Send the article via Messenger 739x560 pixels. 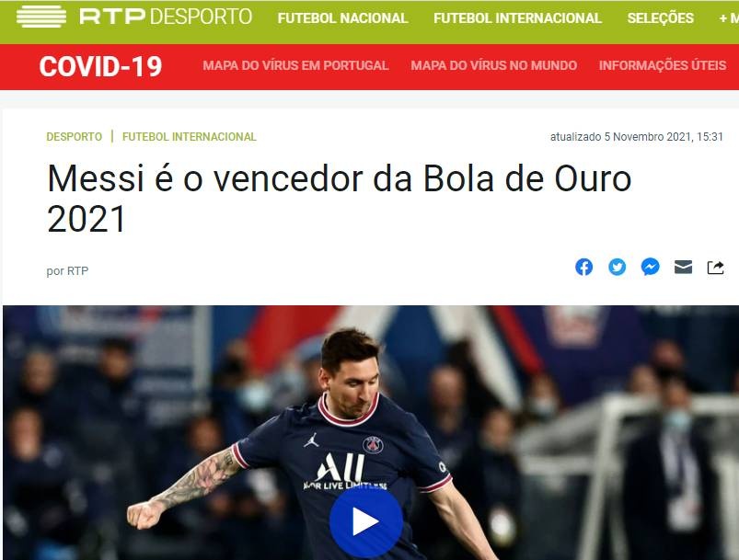point(650,267)
